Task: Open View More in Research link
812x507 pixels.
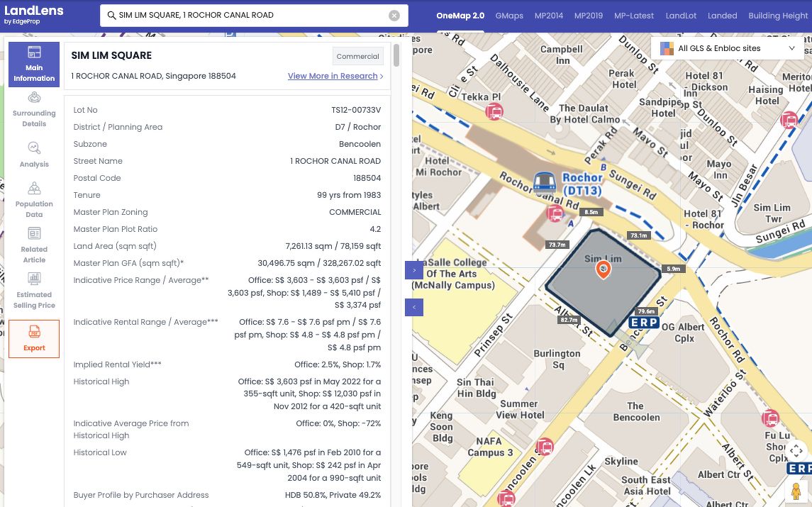Action: coord(335,76)
